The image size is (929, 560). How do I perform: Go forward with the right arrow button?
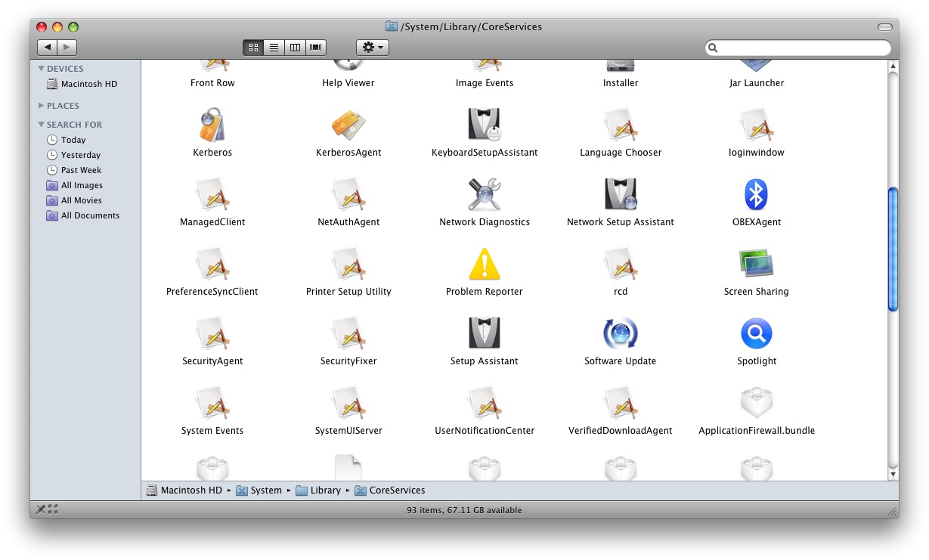click(67, 48)
